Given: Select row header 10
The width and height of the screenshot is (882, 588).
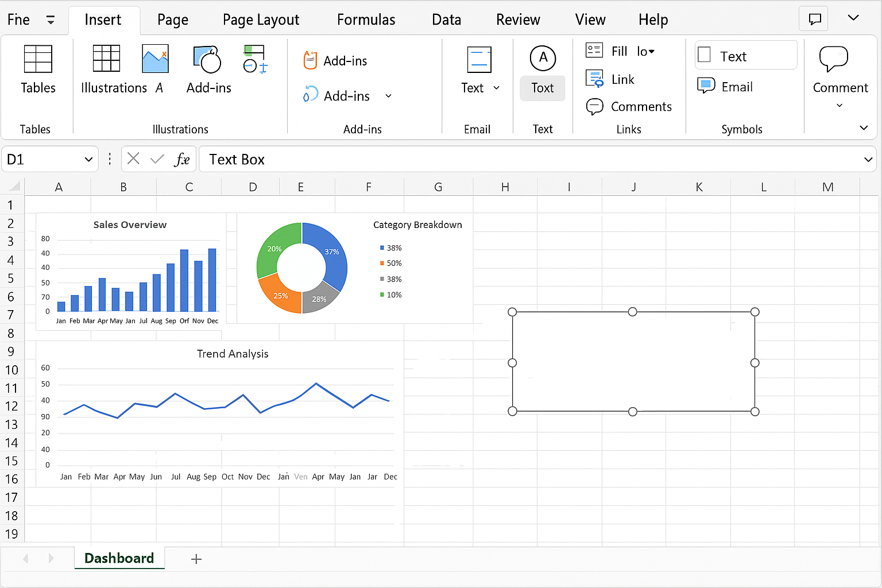Looking at the screenshot, I should [11, 370].
